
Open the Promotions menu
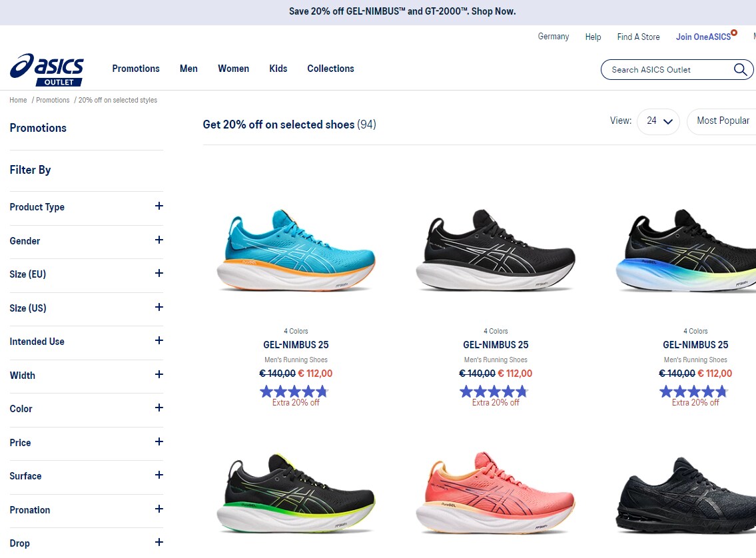(136, 69)
